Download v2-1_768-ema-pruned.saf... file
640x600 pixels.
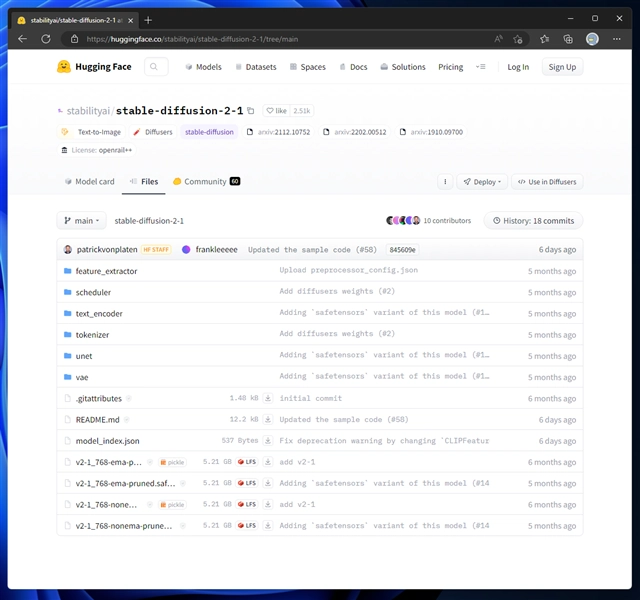click(x=268, y=483)
